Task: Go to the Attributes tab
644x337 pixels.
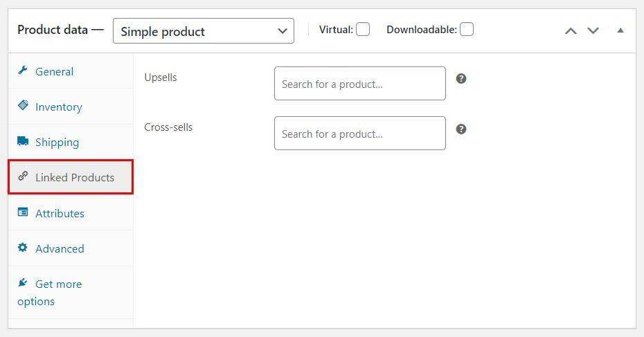Action: 60,214
